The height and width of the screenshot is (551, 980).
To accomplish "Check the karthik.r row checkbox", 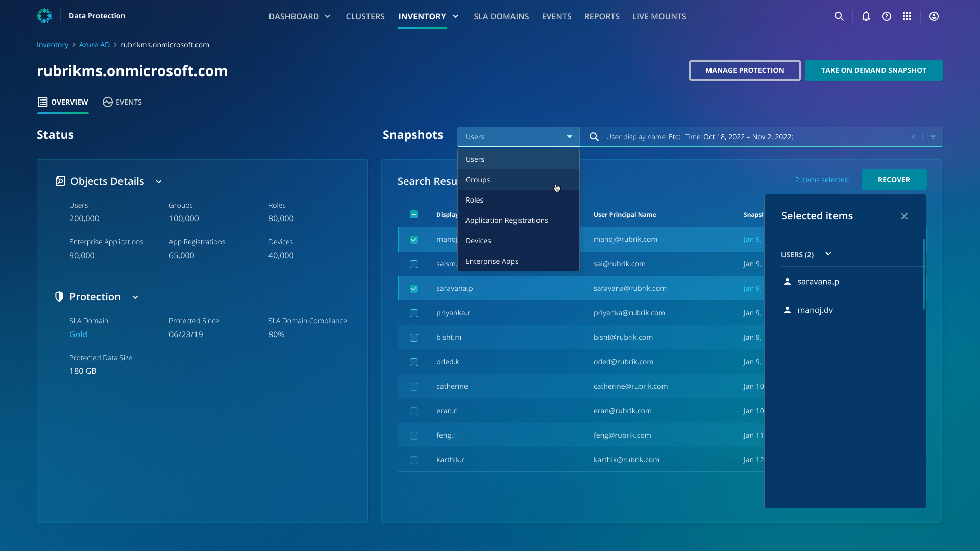I will point(414,460).
